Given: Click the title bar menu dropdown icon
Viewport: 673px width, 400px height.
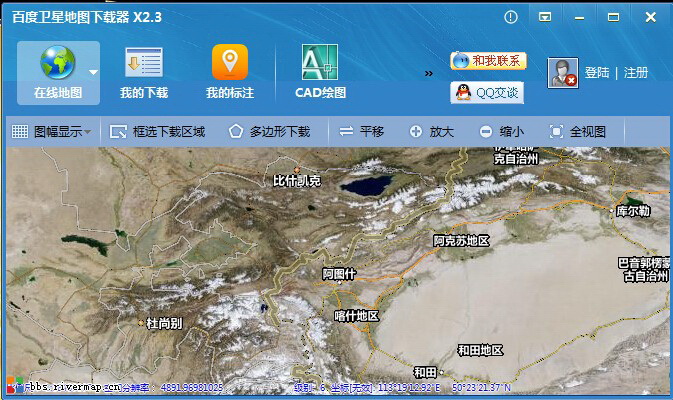Looking at the screenshot, I should 545,17.
